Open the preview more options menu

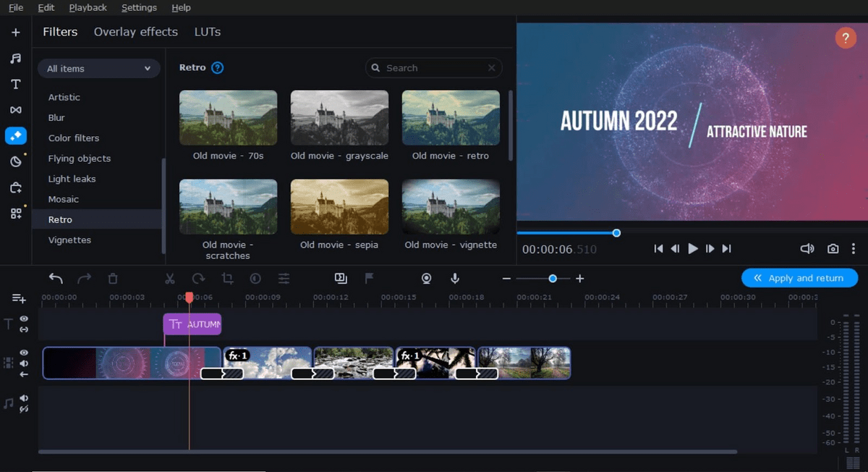[854, 248]
